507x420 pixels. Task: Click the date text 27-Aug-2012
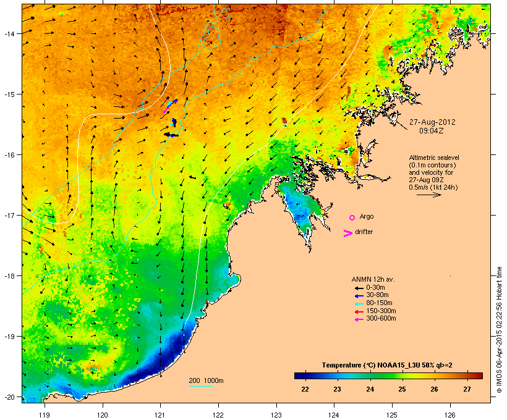tap(432, 122)
